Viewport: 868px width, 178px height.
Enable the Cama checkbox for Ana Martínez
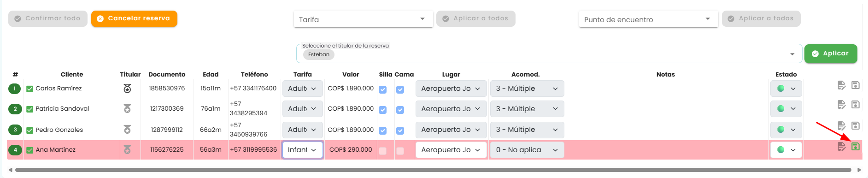tap(400, 151)
